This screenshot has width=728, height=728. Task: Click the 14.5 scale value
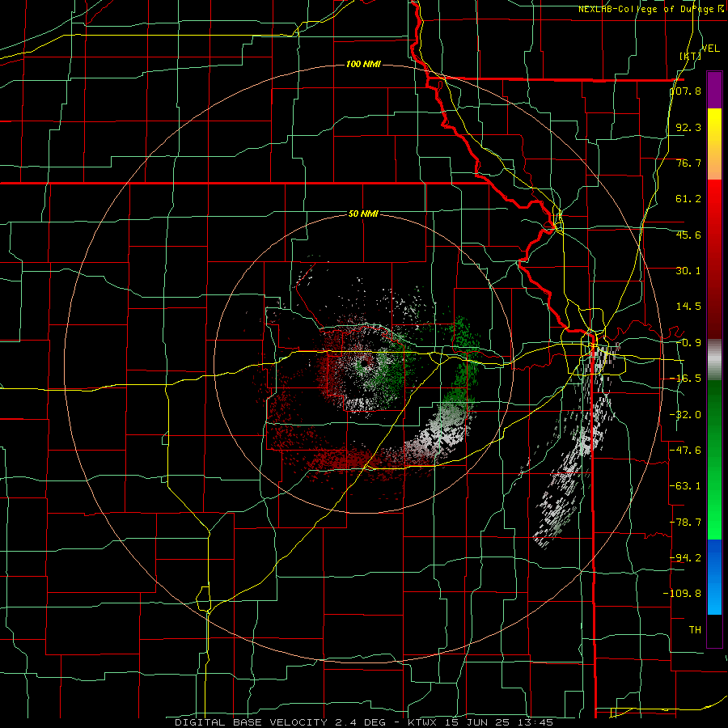[688, 307]
